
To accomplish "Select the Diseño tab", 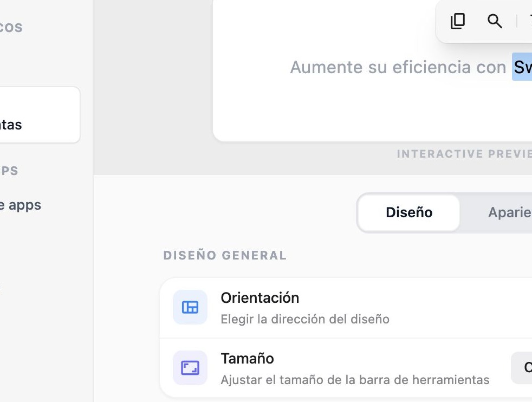I will (409, 213).
